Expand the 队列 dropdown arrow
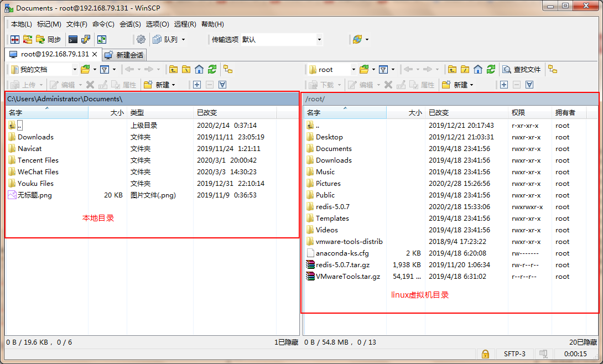Image resolution: width=603 pixels, height=364 pixels. point(183,39)
